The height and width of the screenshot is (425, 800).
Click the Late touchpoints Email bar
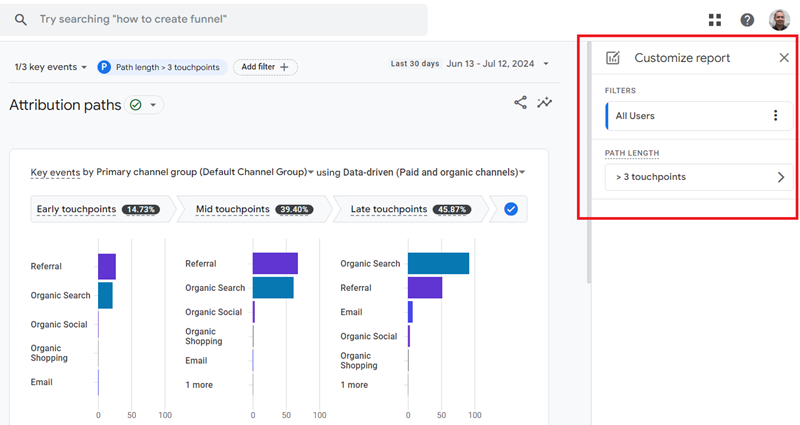click(410, 312)
